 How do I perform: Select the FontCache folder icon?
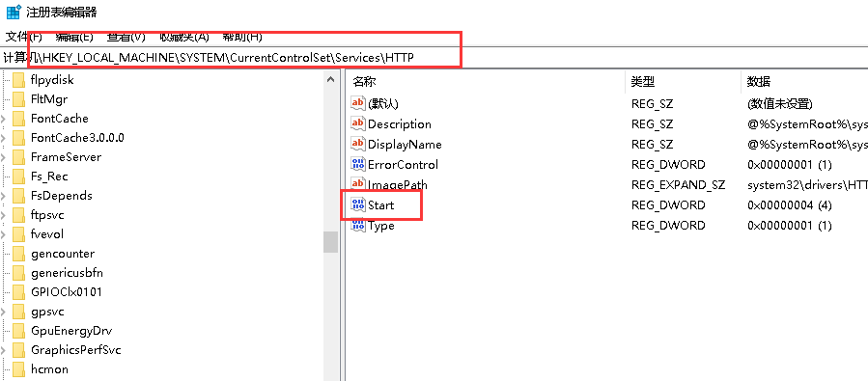click(x=18, y=119)
